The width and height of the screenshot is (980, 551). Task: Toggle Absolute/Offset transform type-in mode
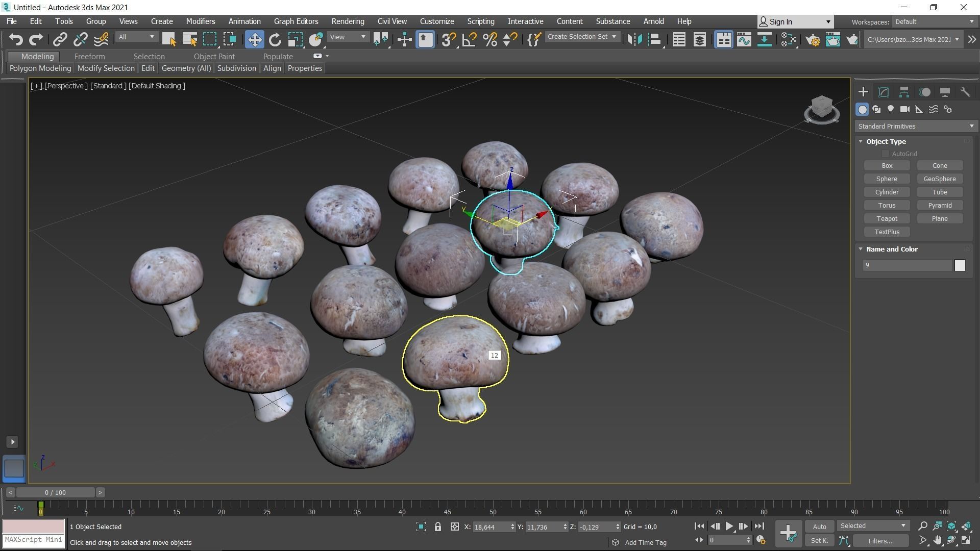(454, 527)
